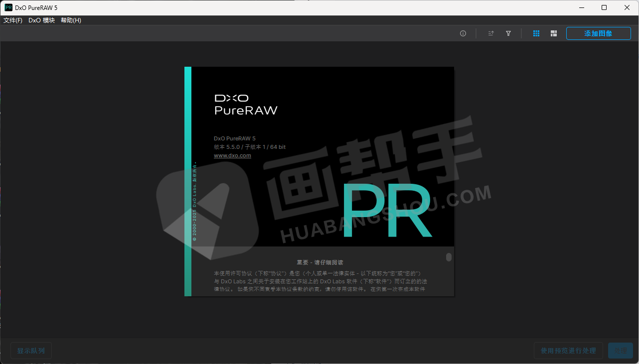
Task: Minimize the DxO PureRAW 5 window
Action: (x=581, y=7)
